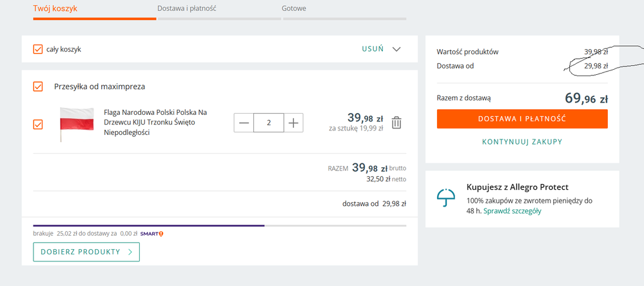
Task: Click the arrow in DOBIERZ PRODUKTY
Action: (x=130, y=252)
